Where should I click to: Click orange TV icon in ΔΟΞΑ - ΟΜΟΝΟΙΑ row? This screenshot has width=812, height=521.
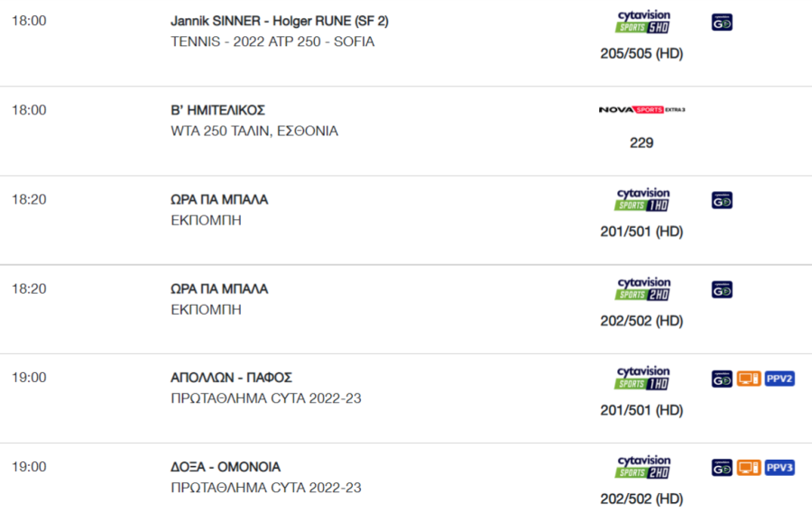(749, 468)
